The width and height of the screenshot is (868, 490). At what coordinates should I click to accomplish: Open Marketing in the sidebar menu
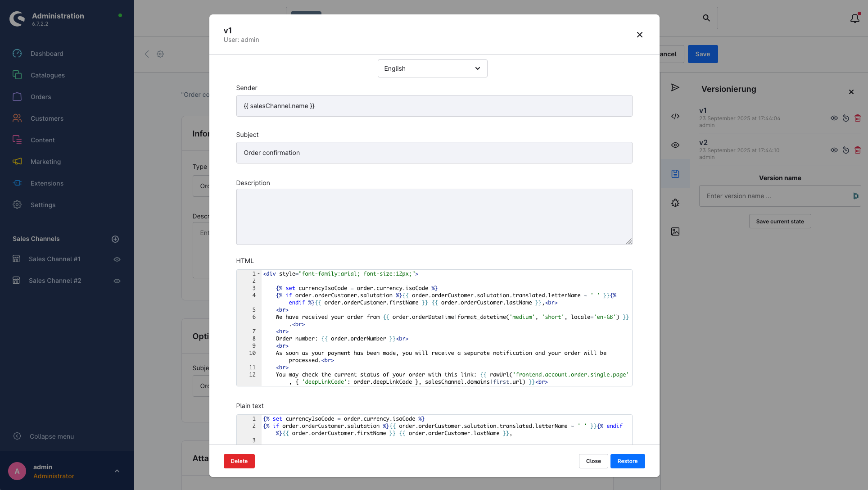pos(45,162)
